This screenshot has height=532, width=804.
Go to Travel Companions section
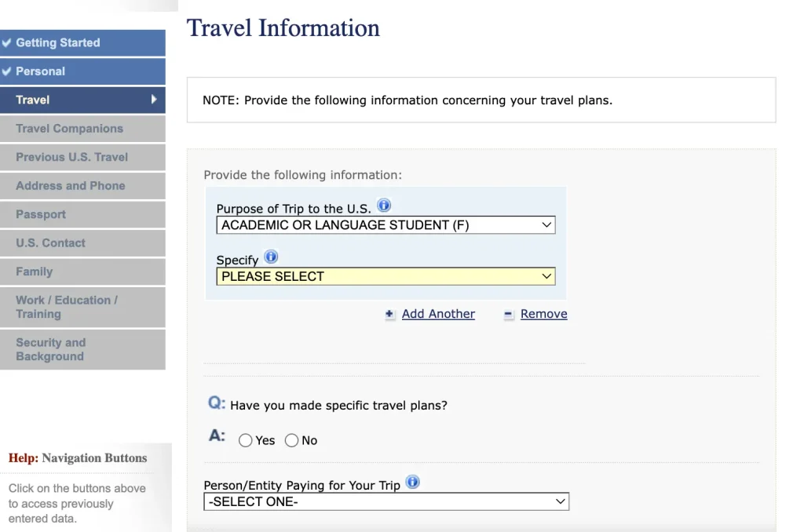82,129
